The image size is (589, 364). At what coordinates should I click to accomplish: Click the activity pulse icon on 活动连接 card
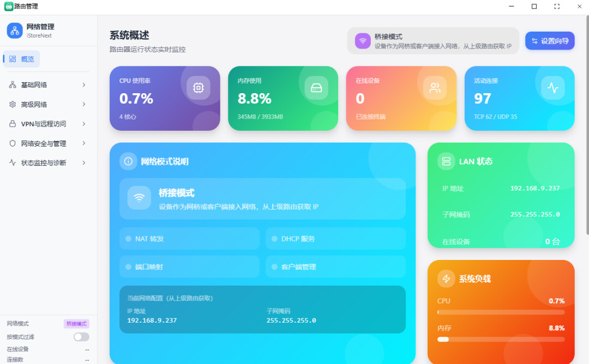[x=552, y=88]
